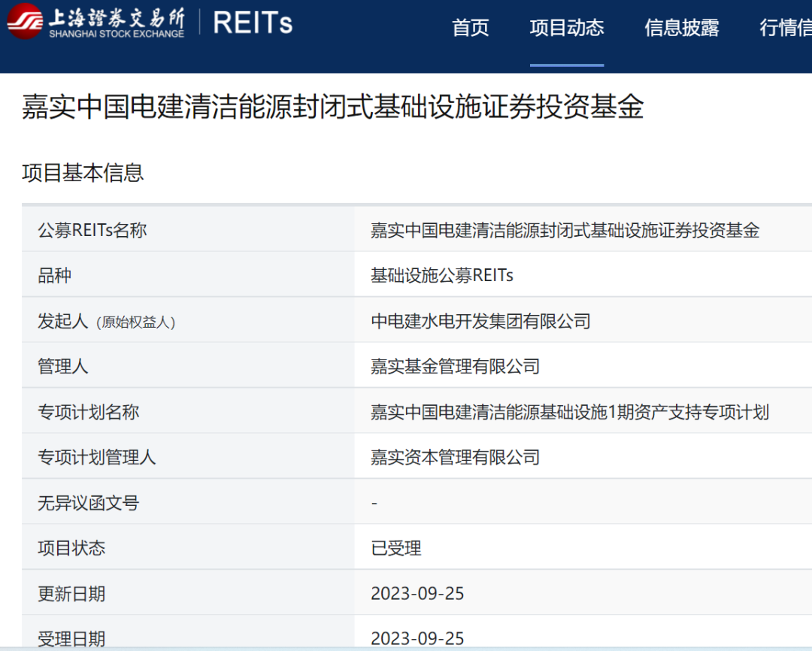This screenshot has width=812, height=651.
Task: Click the Shanghai Stock Exchange logo
Action: pyautogui.click(x=96, y=22)
